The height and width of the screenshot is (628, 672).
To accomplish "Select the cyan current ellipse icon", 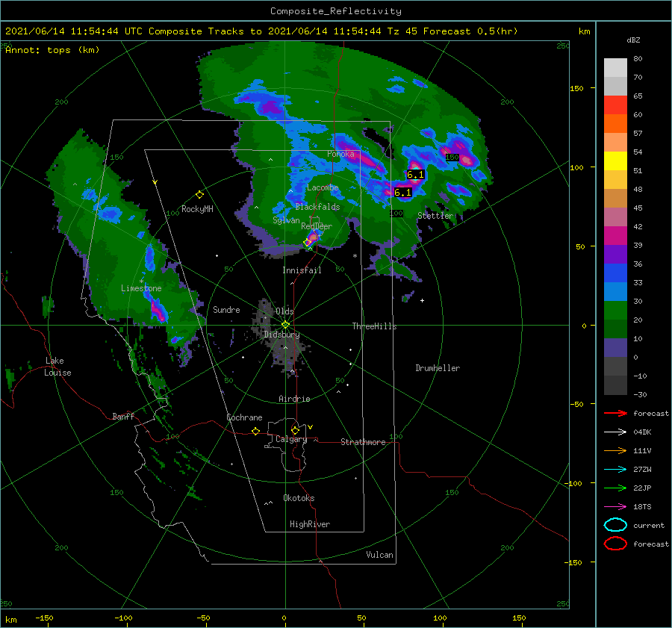I will pos(615,525).
